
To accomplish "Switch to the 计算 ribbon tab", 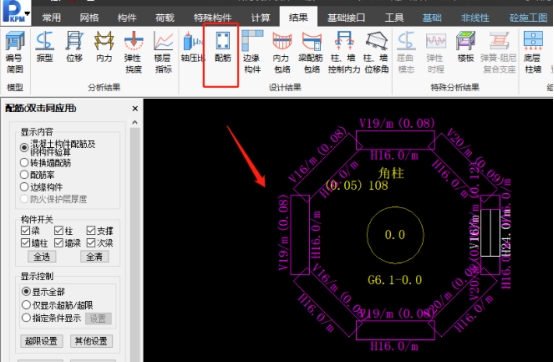I will coord(260,18).
